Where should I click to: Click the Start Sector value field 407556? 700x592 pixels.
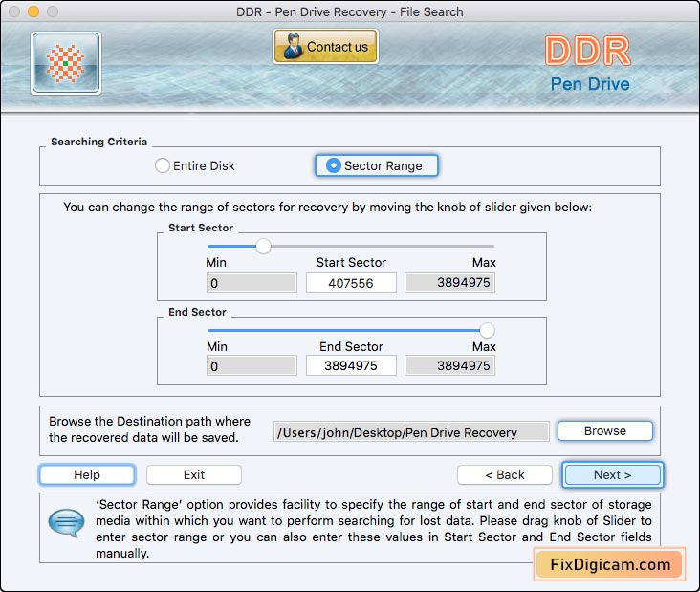pyautogui.click(x=351, y=282)
